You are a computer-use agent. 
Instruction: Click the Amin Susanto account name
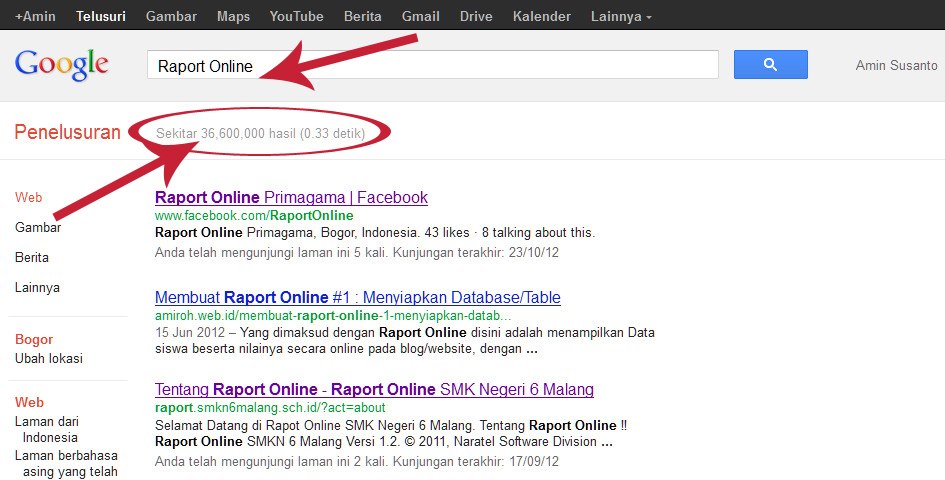[x=897, y=65]
